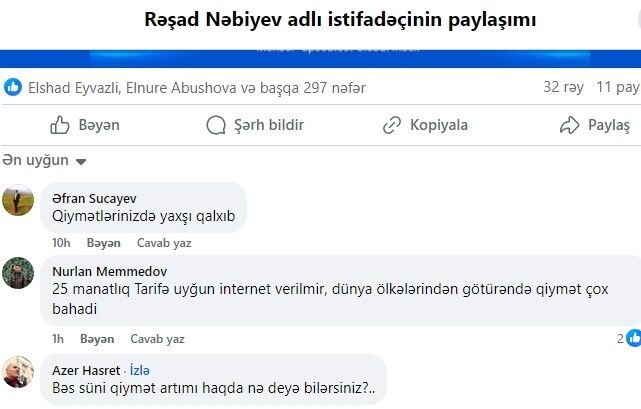Click the blue like reaction icon near Elshad Eyvazli

[13, 87]
